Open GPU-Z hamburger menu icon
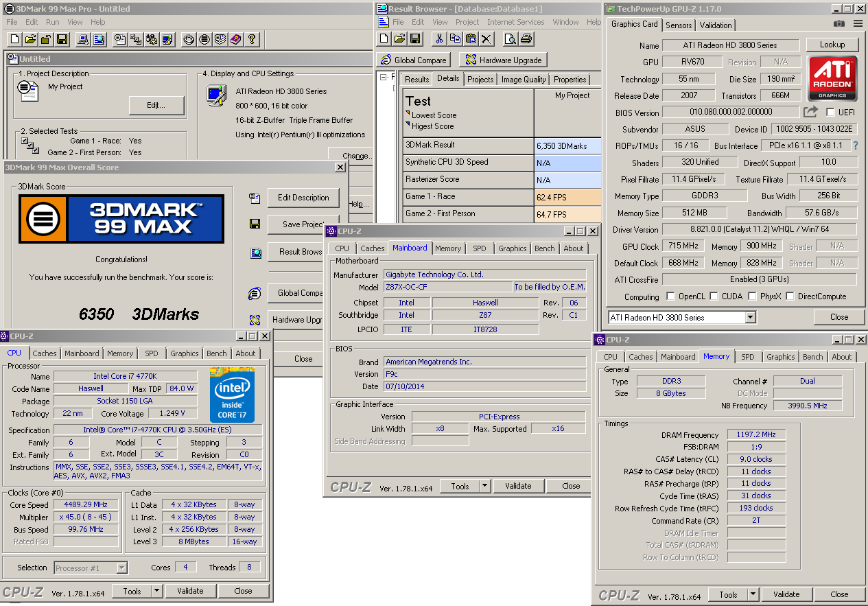The height and width of the screenshot is (606, 868). click(858, 23)
